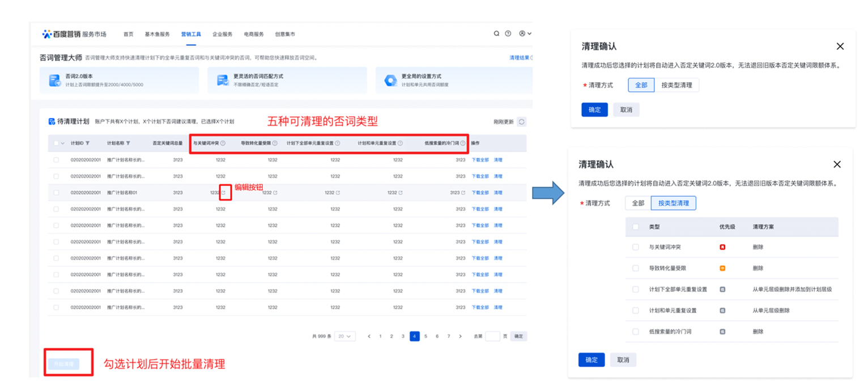Check the 低搜索量的冷门词 checkbox in dialog

[636, 331]
